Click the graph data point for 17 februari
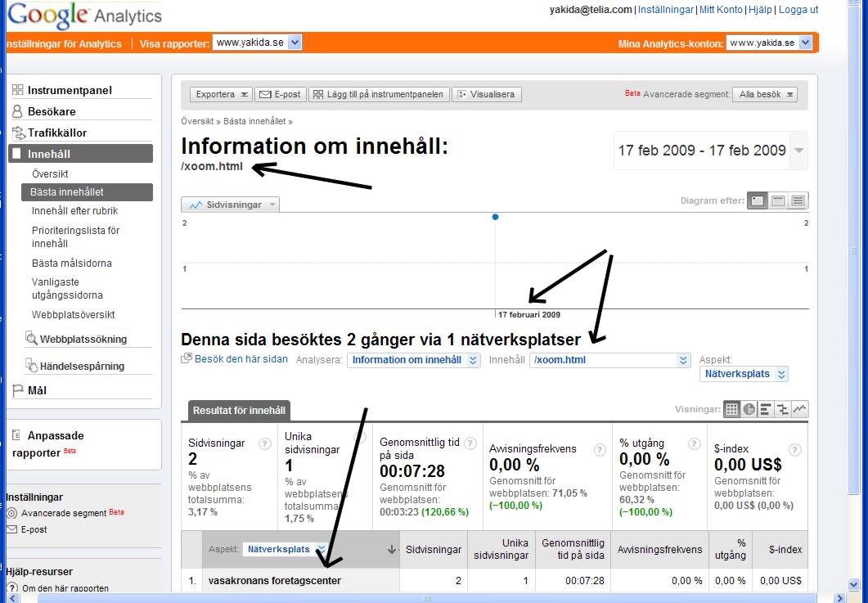The height and width of the screenshot is (603, 868). [x=496, y=217]
